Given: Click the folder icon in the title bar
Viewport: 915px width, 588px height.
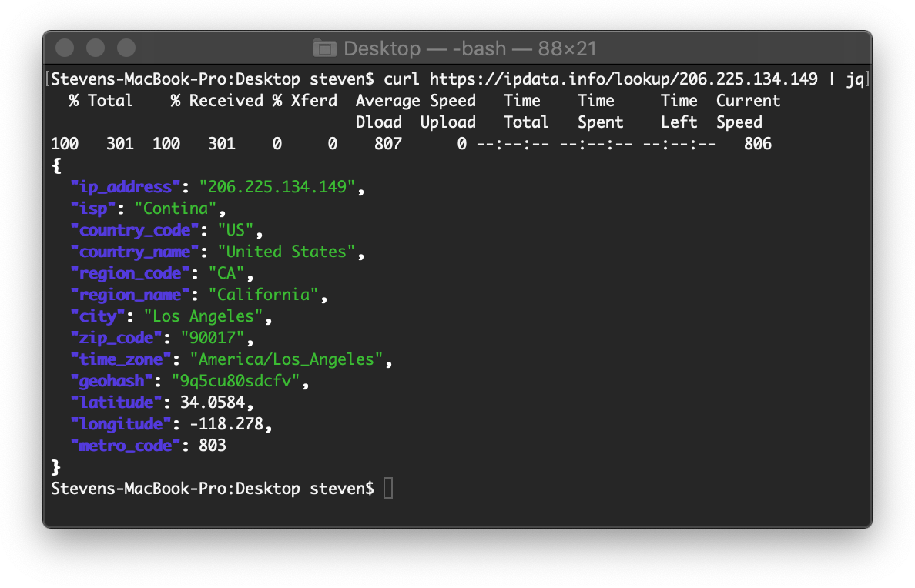Looking at the screenshot, I should tap(324, 48).
